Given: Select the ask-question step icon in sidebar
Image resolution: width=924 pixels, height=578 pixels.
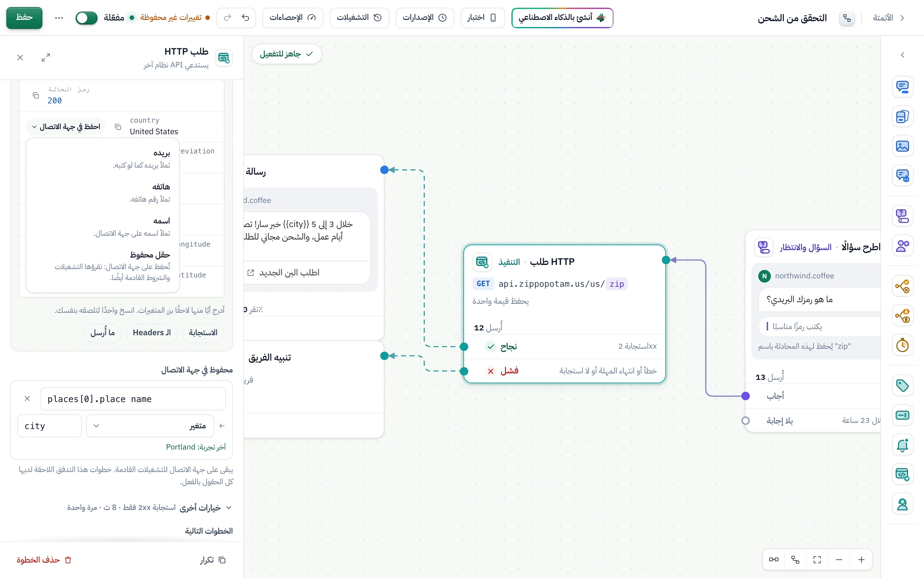Looking at the screenshot, I should (902, 216).
